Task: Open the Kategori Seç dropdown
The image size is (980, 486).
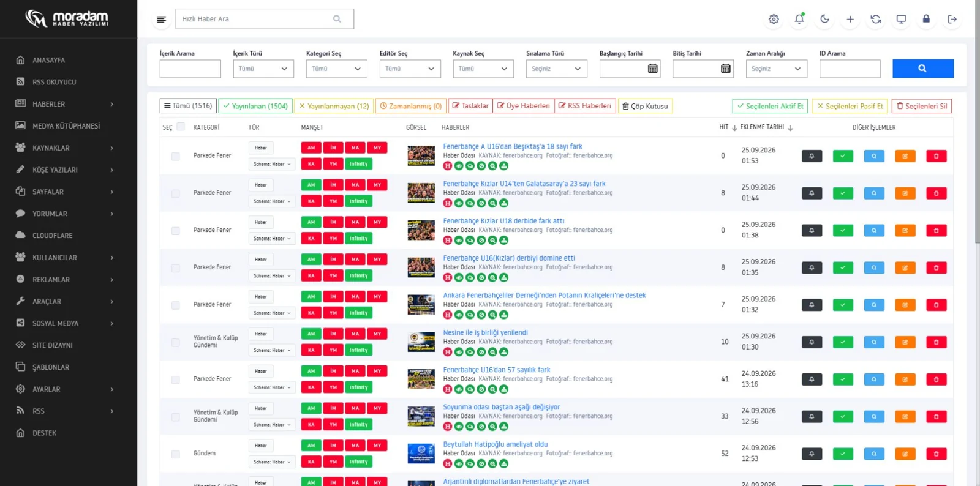Action: click(336, 69)
